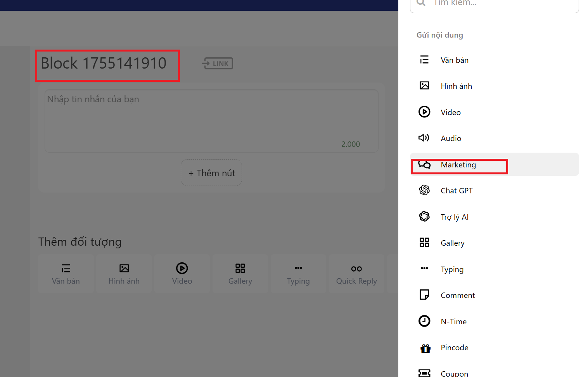
Task: Select the Coupon option in list
Action: pyautogui.click(x=454, y=373)
